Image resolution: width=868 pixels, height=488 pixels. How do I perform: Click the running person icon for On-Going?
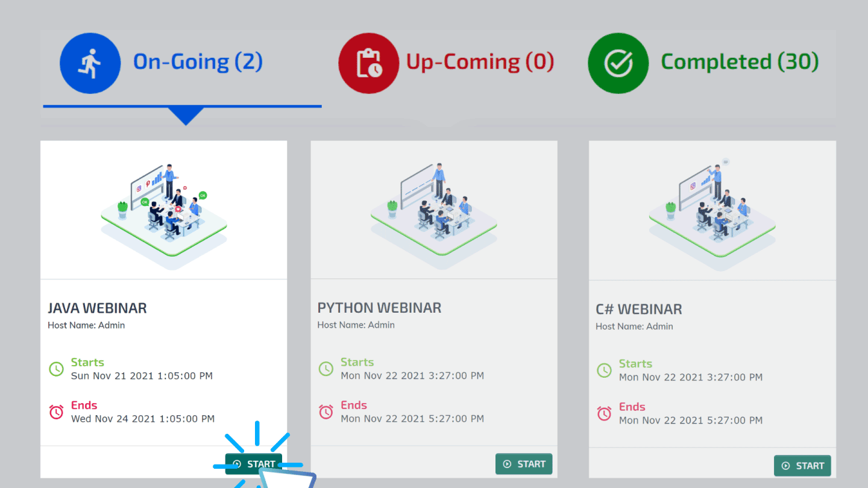pyautogui.click(x=90, y=63)
